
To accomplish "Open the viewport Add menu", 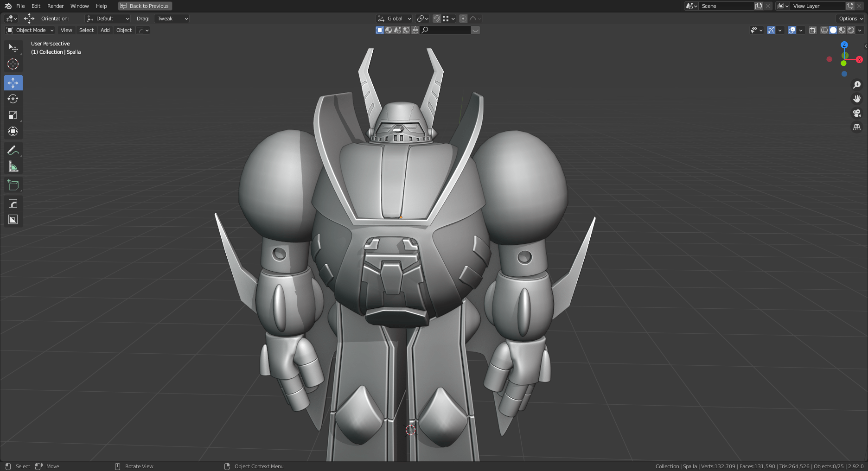I will click(x=105, y=30).
